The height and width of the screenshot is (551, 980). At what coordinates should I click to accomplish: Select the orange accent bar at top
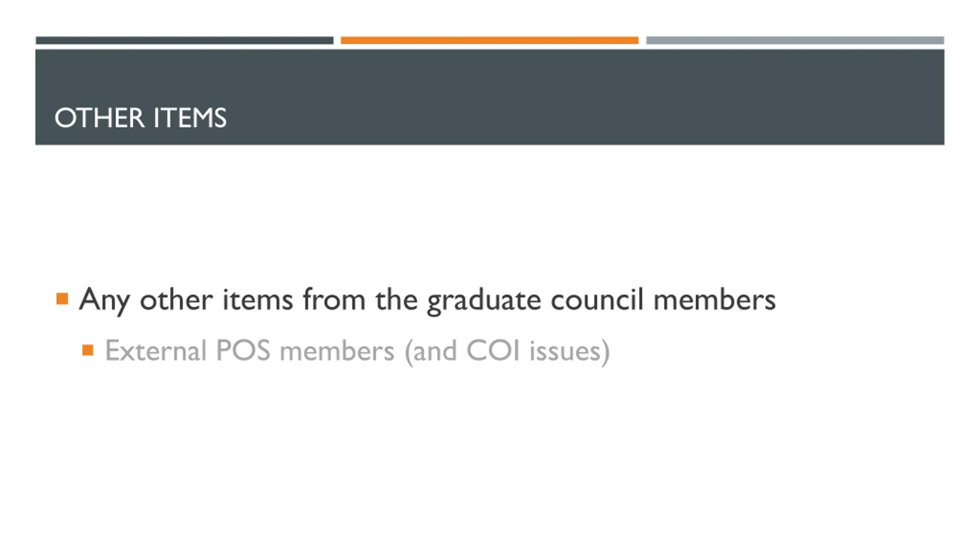pos(489,40)
